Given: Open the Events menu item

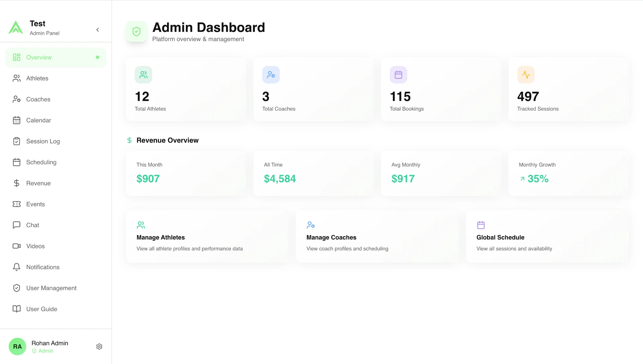Looking at the screenshot, I should click(x=56, y=204).
